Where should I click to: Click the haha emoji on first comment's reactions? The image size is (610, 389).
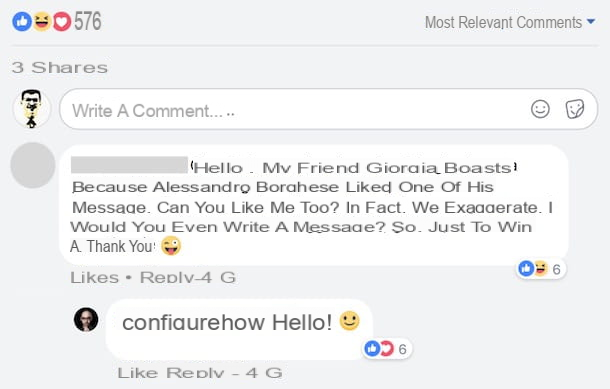tap(541, 268)
